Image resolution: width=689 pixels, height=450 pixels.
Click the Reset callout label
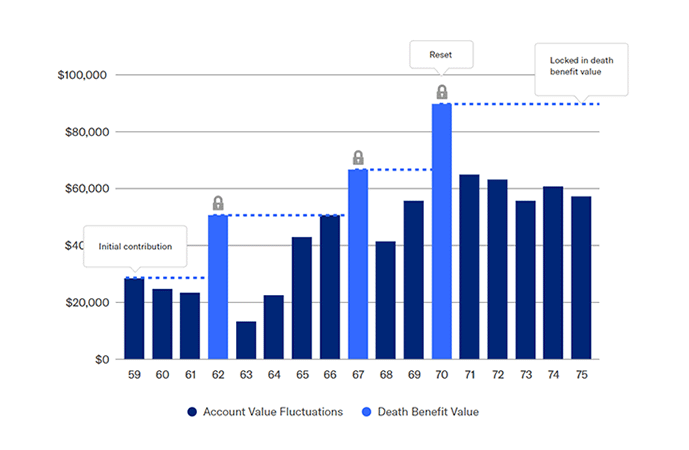(441, 56)
